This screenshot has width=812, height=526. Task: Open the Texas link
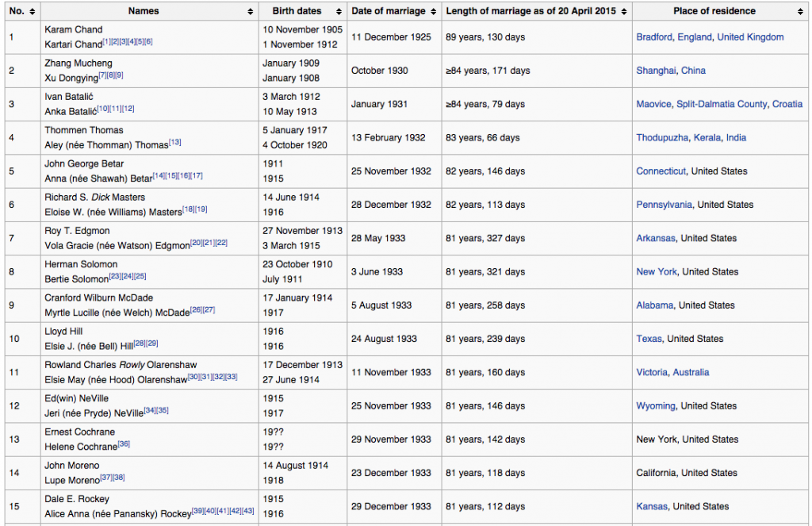(x=649, y=339)
